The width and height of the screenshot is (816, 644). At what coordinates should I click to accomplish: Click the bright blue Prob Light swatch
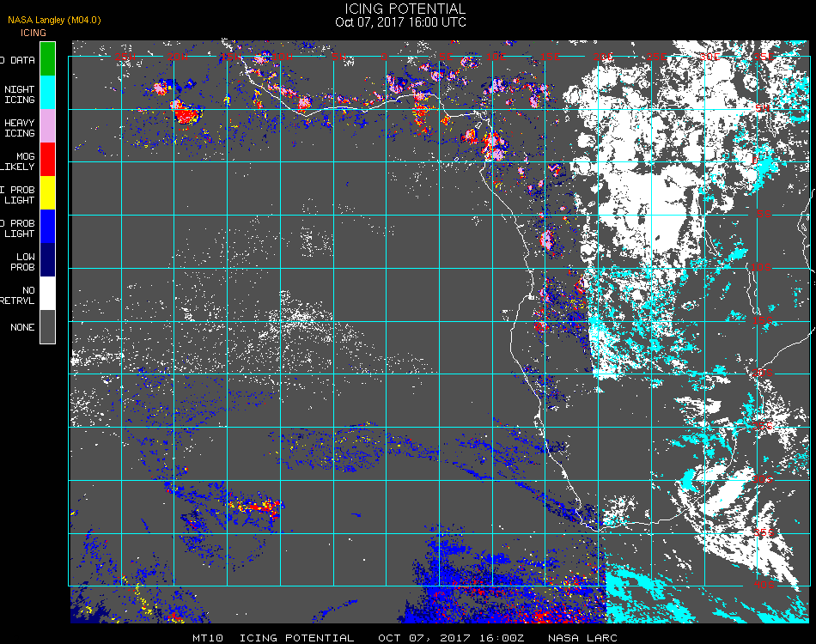click(47, 227)
